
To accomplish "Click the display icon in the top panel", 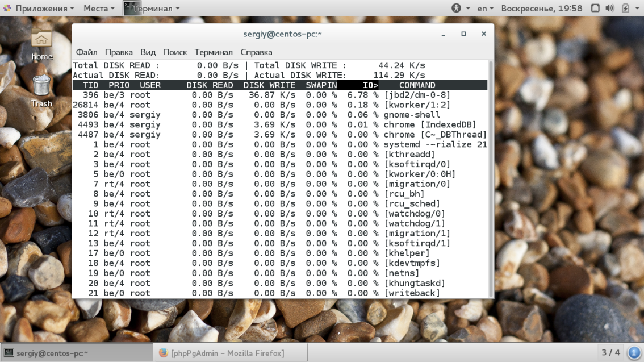I will pos(595,9).
